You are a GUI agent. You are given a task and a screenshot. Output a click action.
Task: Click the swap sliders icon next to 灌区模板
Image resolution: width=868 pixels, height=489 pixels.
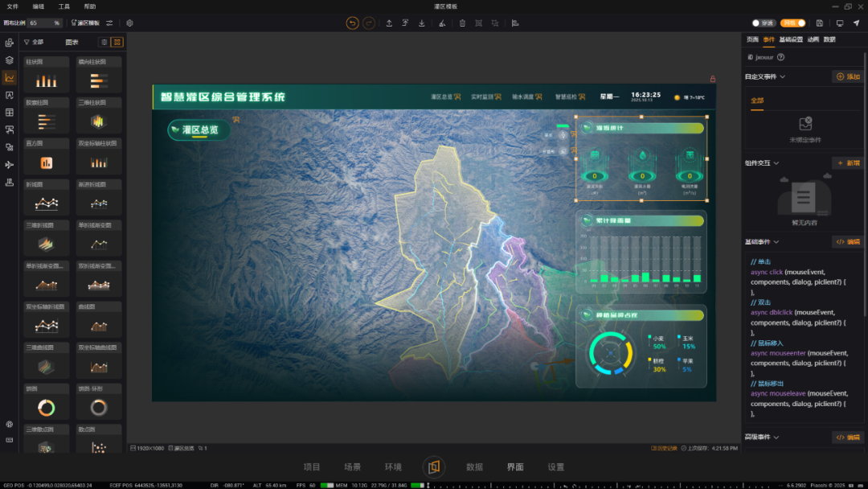pos(109,23)
